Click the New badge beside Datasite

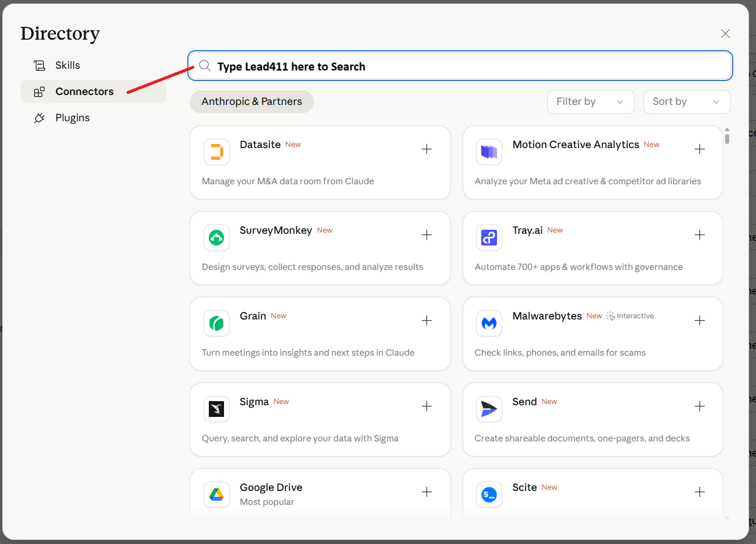coord(293,145)
